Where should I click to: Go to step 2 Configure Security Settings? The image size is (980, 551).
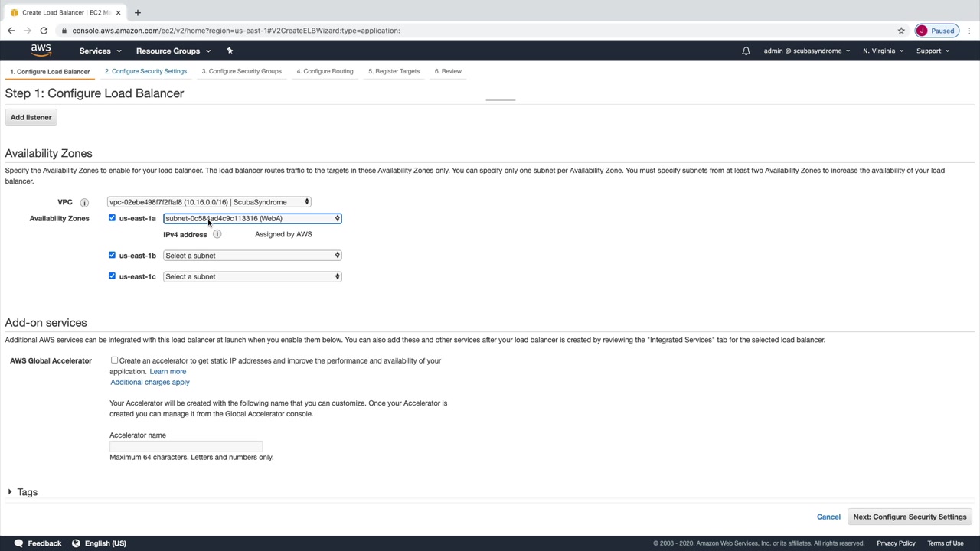[145, 71]
